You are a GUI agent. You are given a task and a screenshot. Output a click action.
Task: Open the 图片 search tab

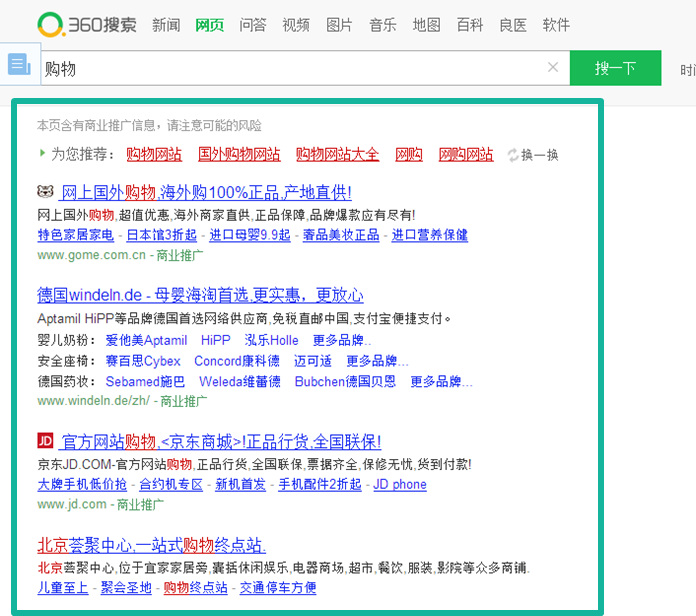(339, 25)
